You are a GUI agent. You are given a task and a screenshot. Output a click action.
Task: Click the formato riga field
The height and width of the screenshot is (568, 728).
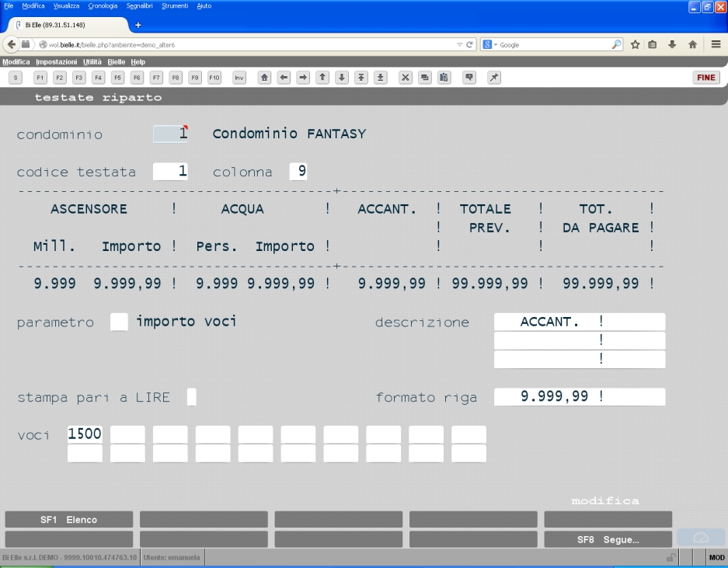click(580, 396)
